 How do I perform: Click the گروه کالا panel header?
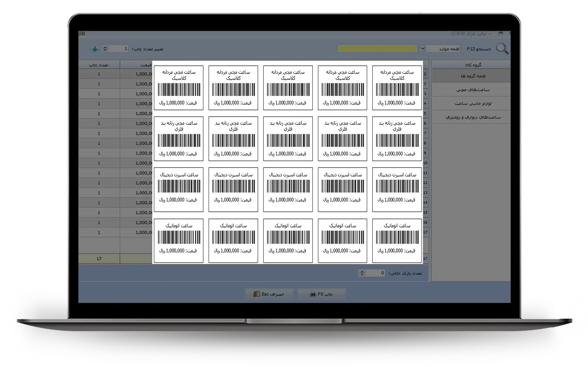pyautogui.click(x=471, y=65)
